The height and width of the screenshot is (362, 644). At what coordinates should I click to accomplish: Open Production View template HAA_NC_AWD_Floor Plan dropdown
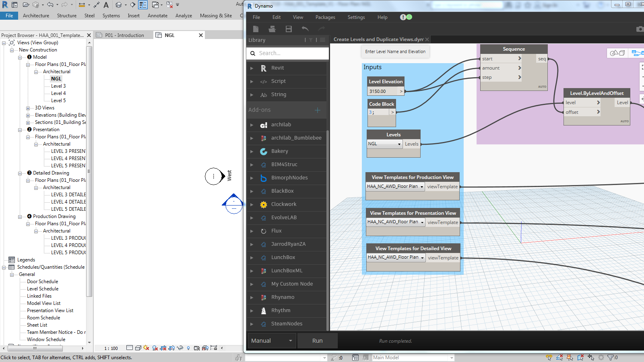395,187
